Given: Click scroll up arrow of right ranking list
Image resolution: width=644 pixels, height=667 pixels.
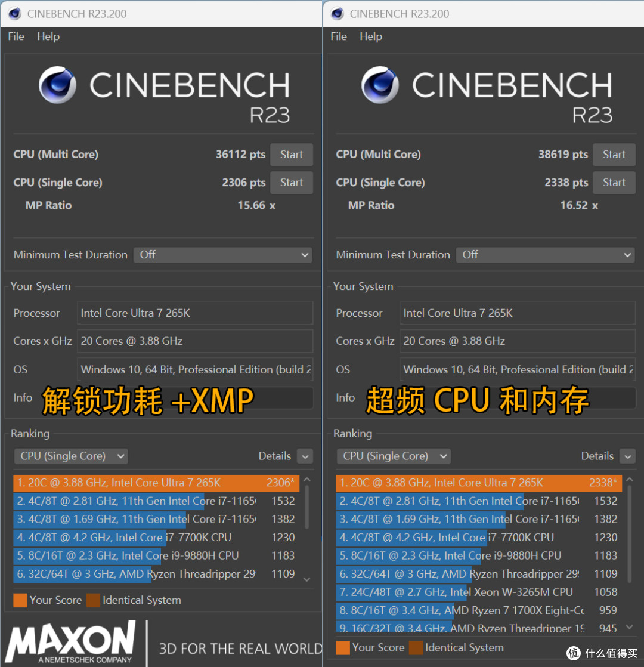Looking at the screenshot, I should click(x=630, y=480).
